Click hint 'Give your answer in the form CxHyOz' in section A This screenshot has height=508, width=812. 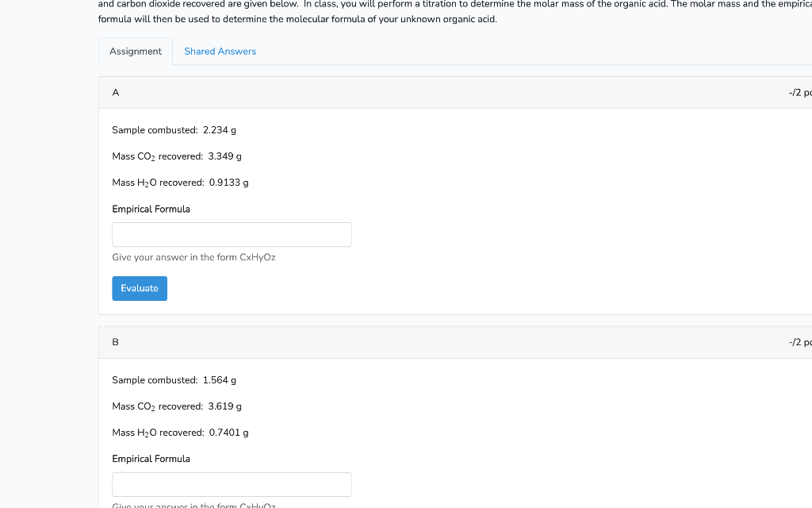193,257
